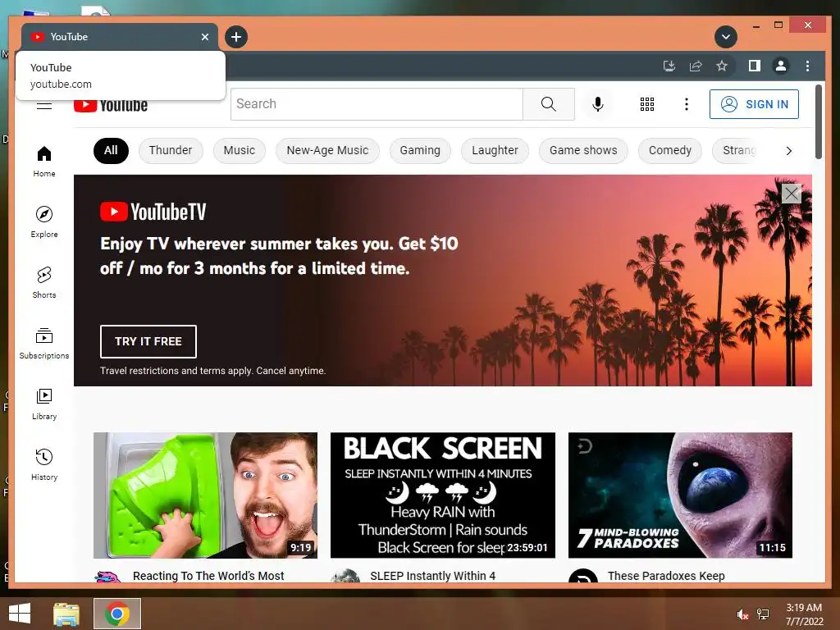This screenshot has height=630, width=840.
Task: Select the Laughter filter chip
Action: 495,151
